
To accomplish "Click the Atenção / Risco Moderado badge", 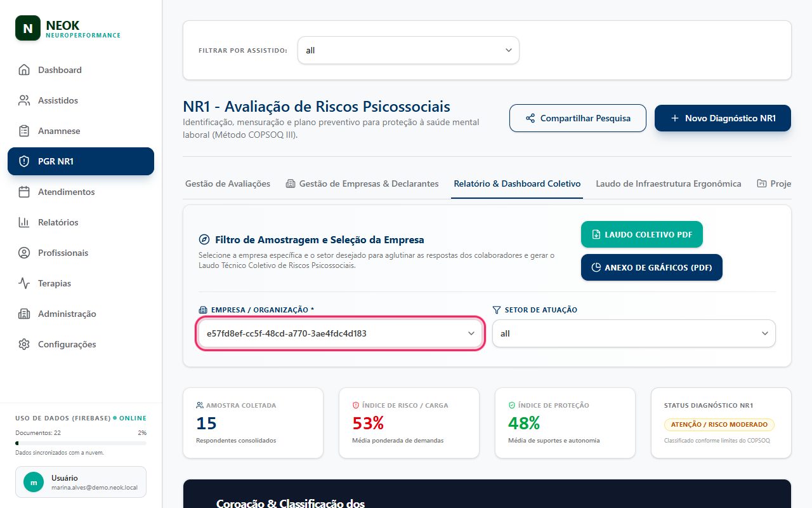I will coord(719,424).
